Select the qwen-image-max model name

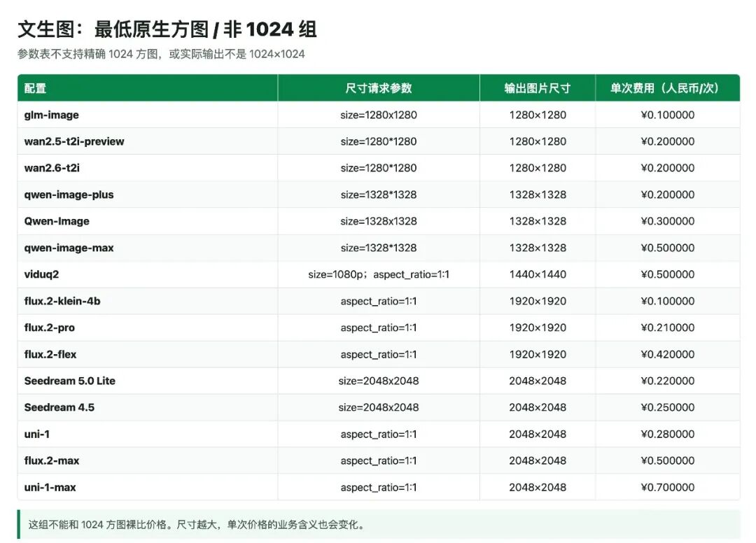point(69,248)
